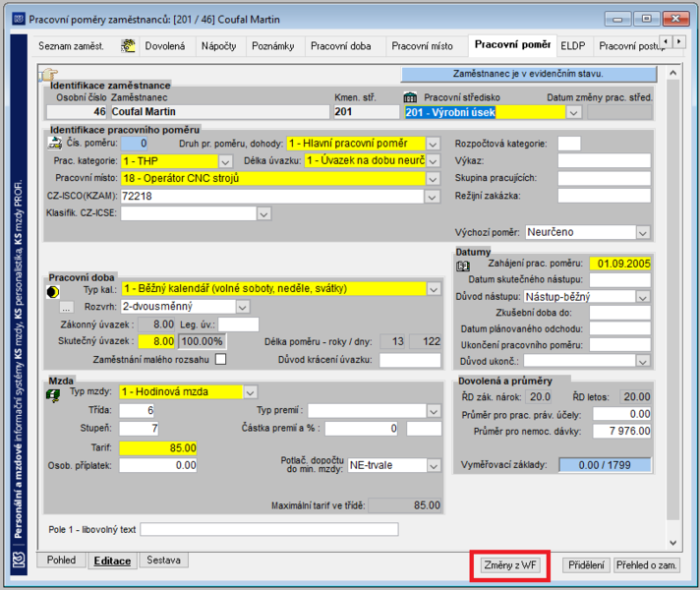The width and height of the screenshot is (700, 590).
Task: Click the Částka premií amount field
Action: 361,429
